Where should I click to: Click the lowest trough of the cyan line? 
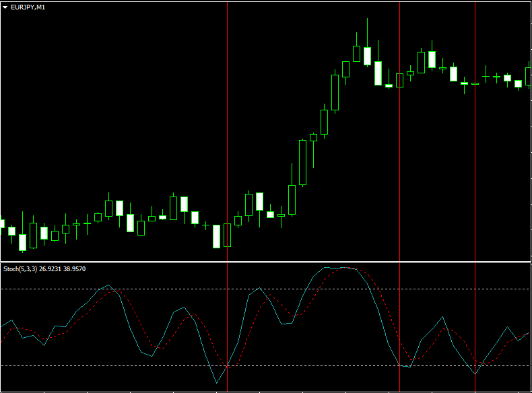pyautogui.click(x=217, y=383)
